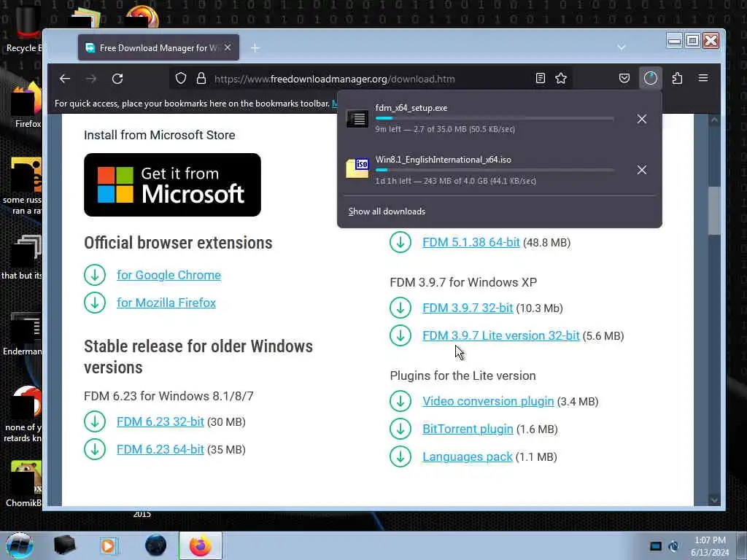Click the Win8.1 ISO download progress bar

point(495,170)
